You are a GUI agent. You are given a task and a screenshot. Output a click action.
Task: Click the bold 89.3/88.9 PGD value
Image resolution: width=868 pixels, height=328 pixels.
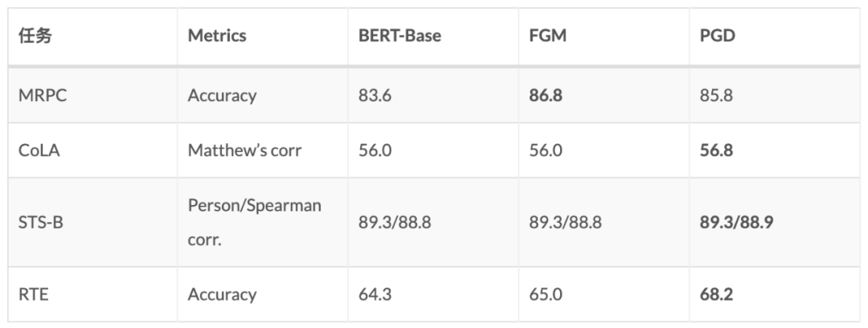736,222
